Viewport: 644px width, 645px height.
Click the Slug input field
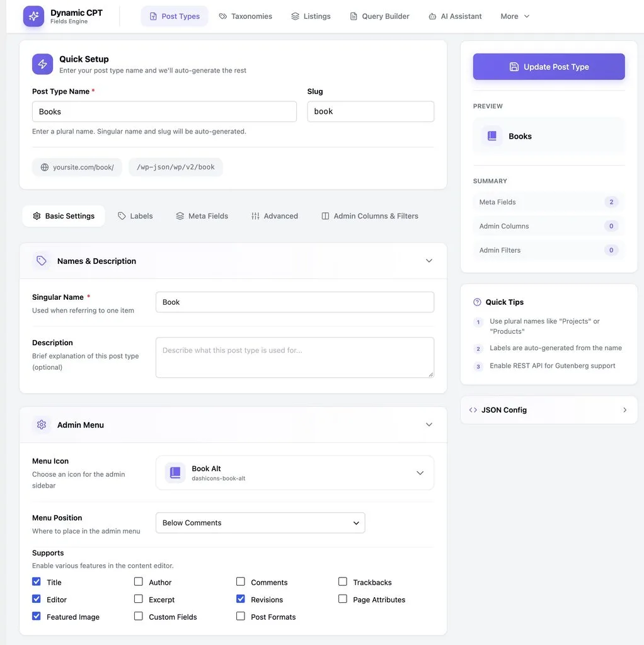[371, 111]
